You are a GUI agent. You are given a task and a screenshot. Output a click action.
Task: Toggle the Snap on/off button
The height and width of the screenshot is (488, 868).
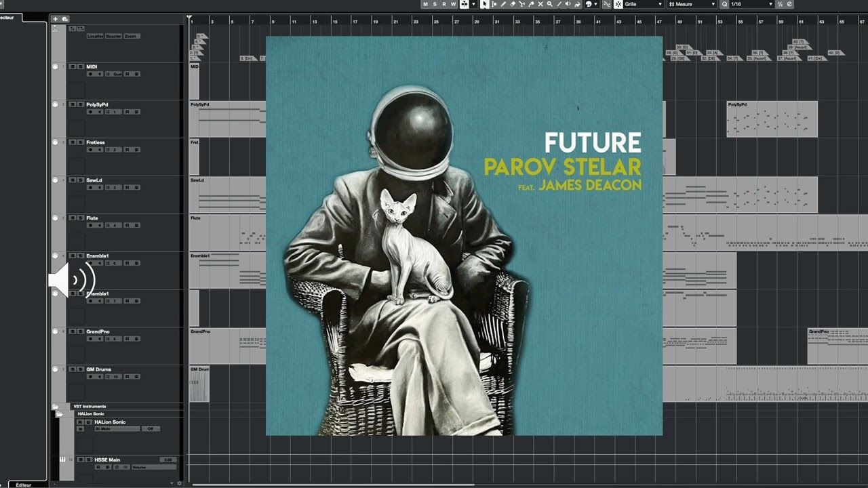[618, 4]
